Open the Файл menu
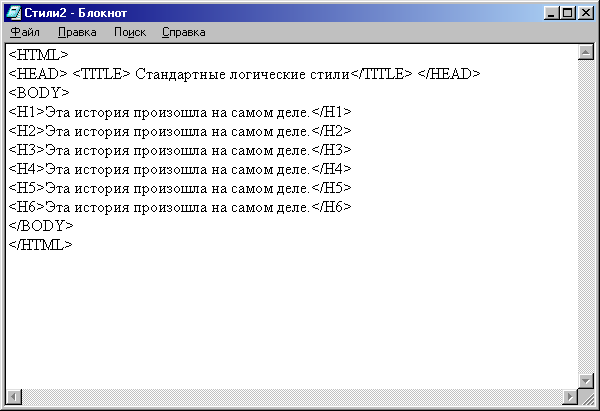This screenshot has height=411, width=600. coord(25,32)
